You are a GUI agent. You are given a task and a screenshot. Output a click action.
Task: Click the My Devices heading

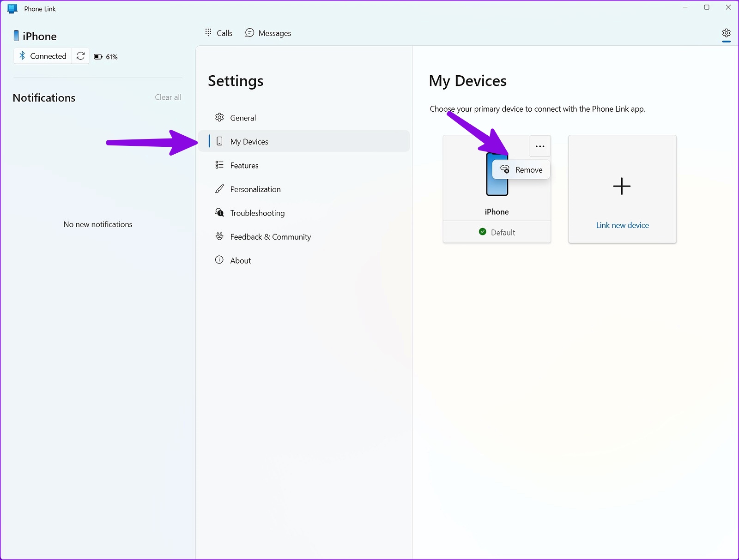pyautogui.click(x=468, y=81)
